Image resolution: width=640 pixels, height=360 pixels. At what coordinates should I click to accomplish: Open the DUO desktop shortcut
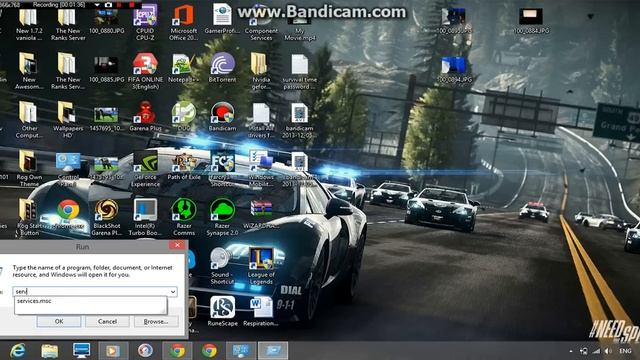point(183,116)
